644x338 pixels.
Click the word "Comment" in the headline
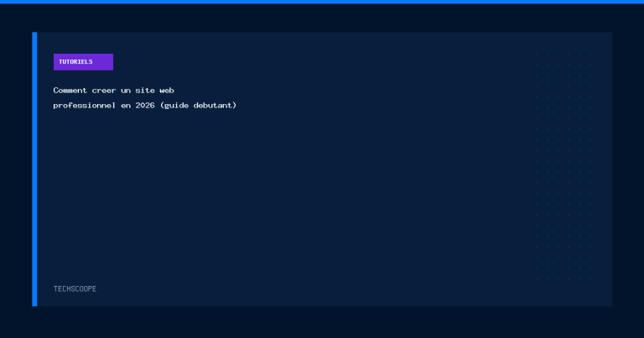pyautogui.click(x=70, y=91)
